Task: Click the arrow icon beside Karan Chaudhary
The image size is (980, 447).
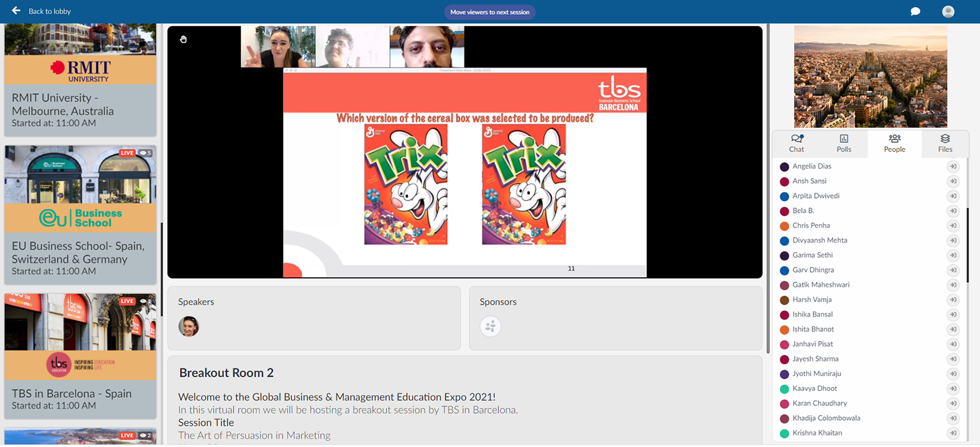Action: [953, 404]
